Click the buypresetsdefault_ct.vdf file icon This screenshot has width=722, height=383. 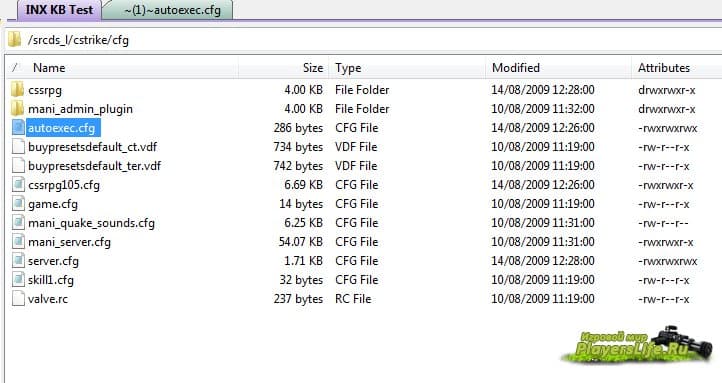pos(18,146)
